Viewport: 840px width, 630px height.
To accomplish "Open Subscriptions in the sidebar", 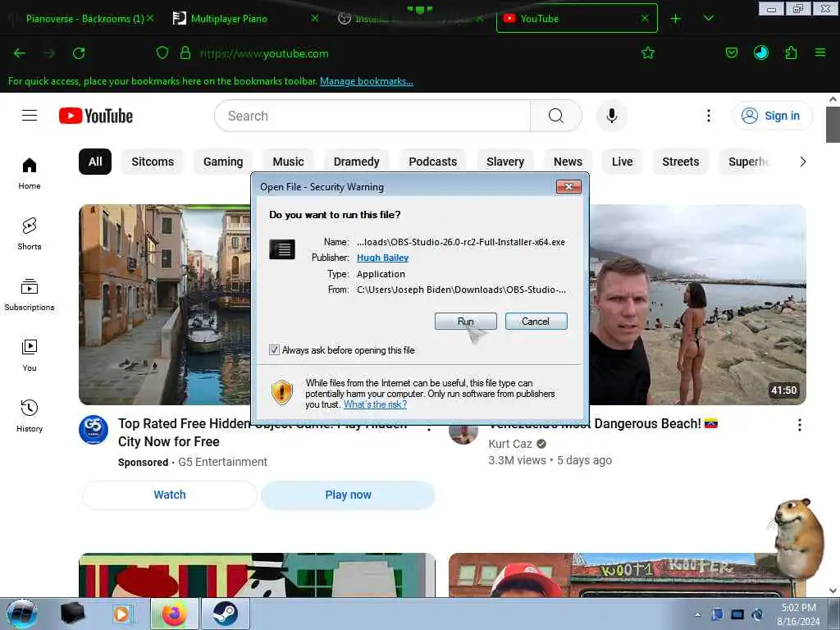I will (30, 294).
